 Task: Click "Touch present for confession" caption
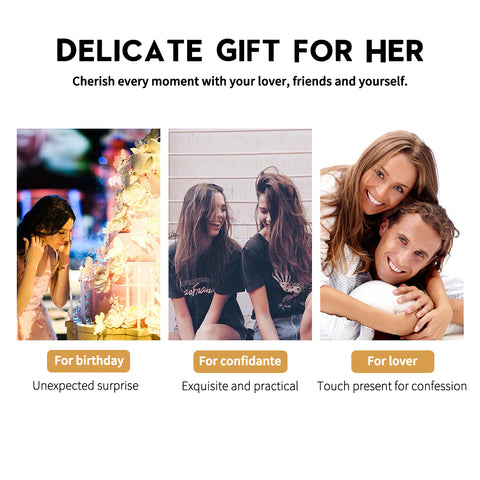point(392,386)
